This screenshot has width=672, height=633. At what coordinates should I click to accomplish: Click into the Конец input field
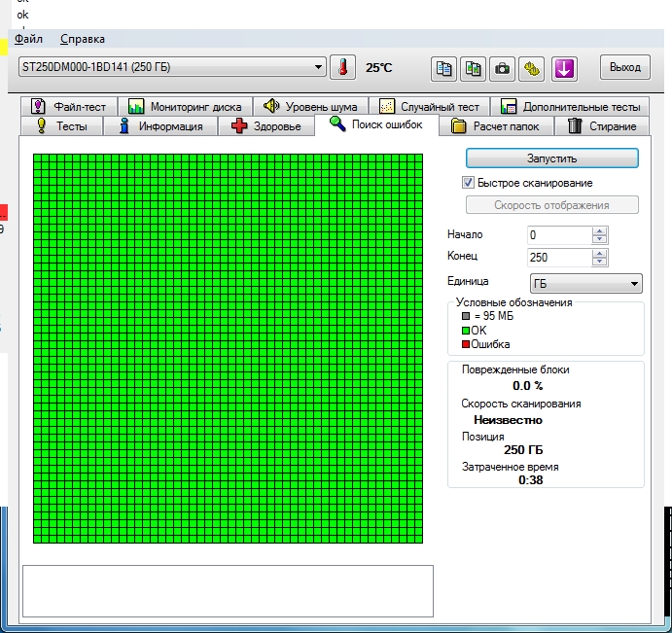point(560,258)
